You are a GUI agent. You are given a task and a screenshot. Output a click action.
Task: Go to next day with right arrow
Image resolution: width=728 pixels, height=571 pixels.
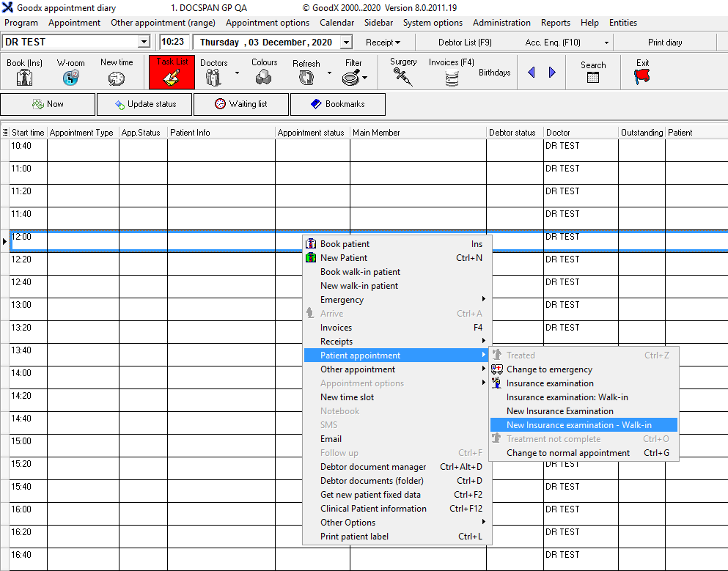pyautogui.click(x=552, y=73)
